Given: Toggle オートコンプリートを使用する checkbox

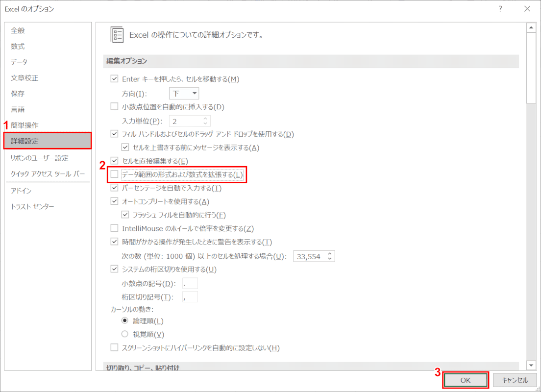Looking at the screenshot, I should [114, 201].
